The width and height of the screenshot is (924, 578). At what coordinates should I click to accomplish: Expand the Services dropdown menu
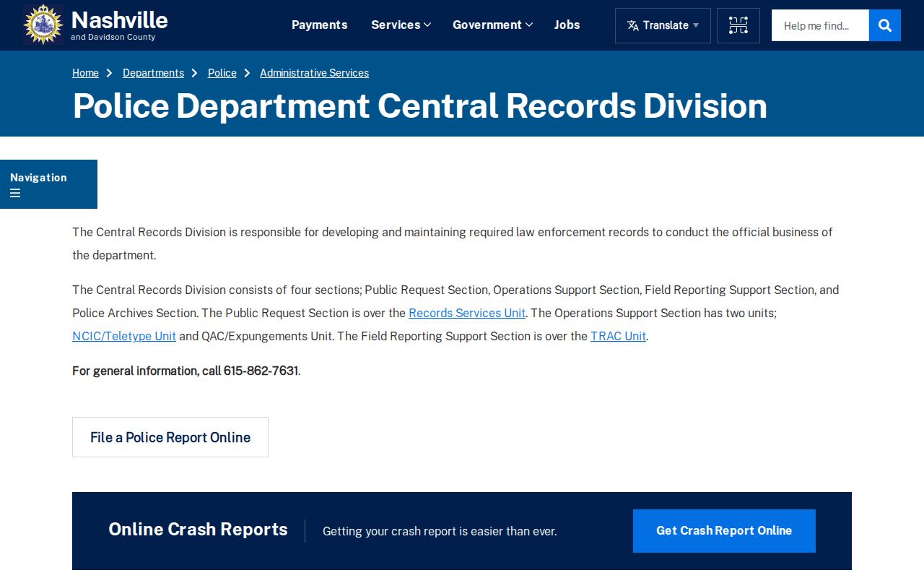point(401,25)
